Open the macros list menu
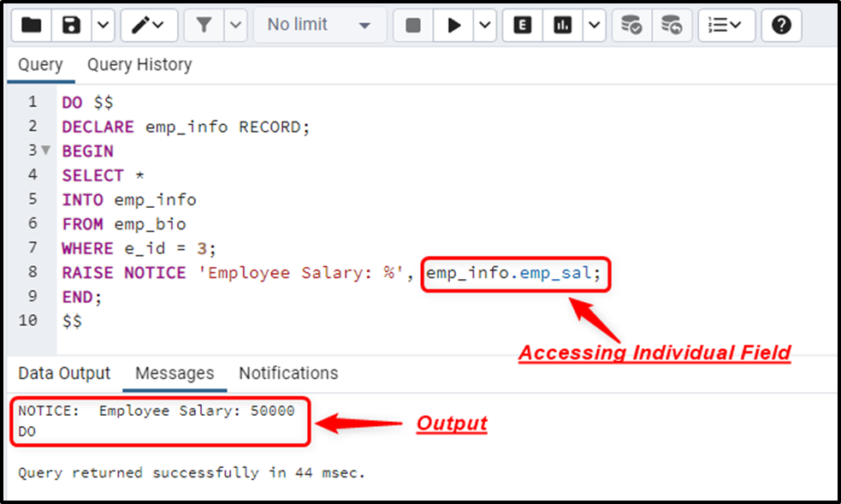The width and height of the screenshot is (841, 504). point(726,25)
